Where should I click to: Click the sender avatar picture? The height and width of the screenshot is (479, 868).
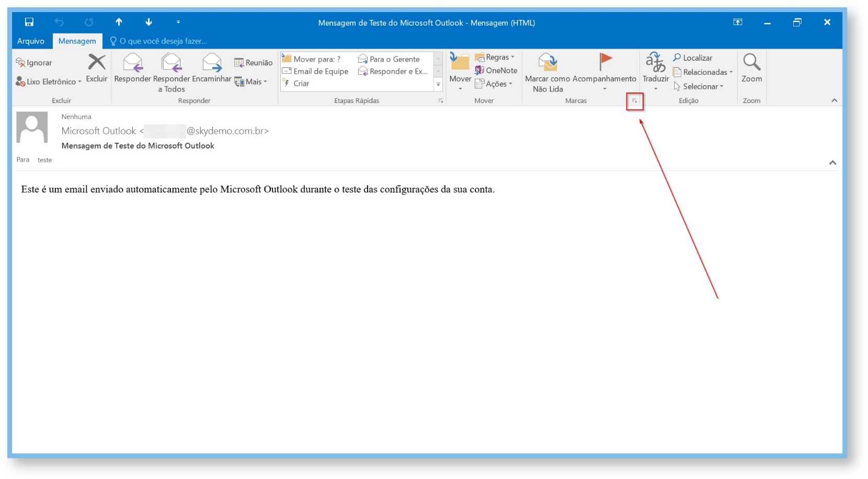click(32, 127)
